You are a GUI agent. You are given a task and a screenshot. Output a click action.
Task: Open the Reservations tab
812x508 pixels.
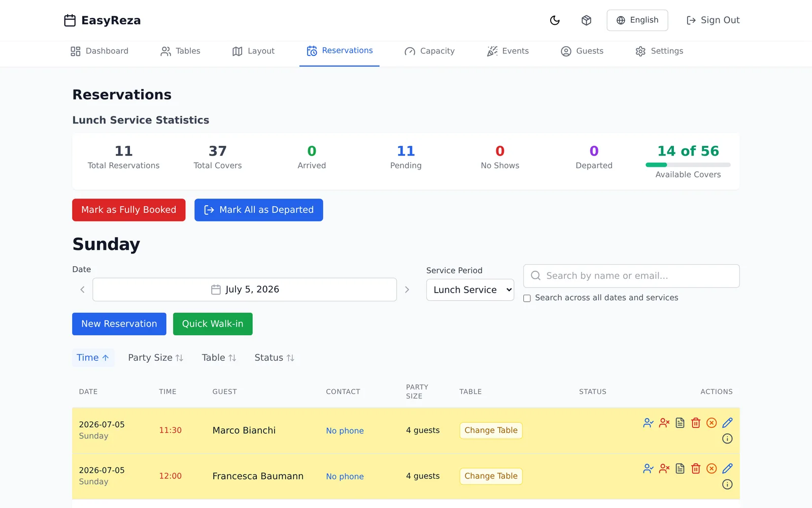(340, 51)
